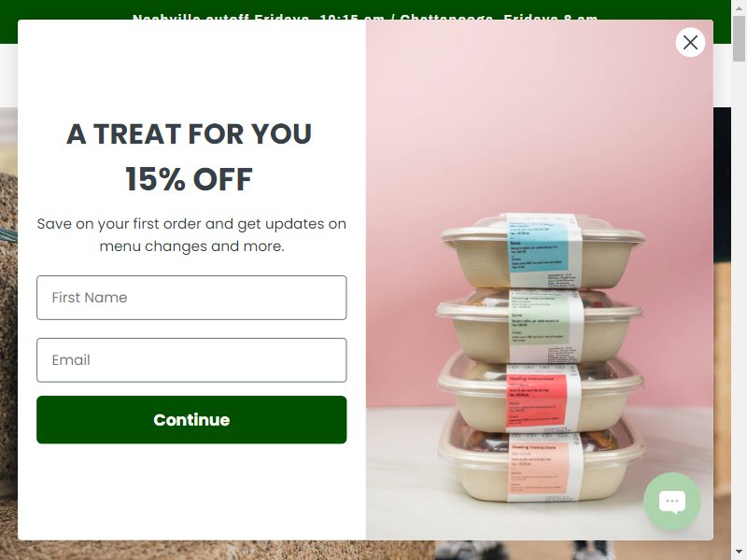The image size is (747, 560).
Task: Submit the form with Continue
Action: [x=191, y=419]
